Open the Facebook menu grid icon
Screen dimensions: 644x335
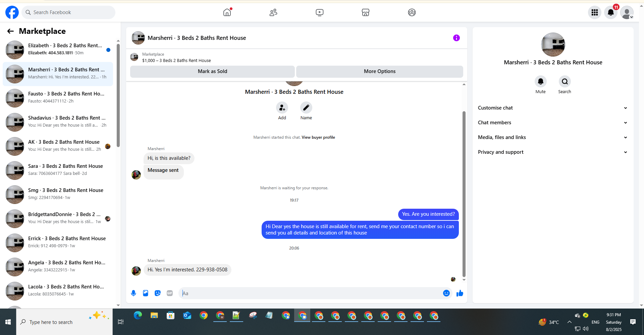tap(595, 12)
